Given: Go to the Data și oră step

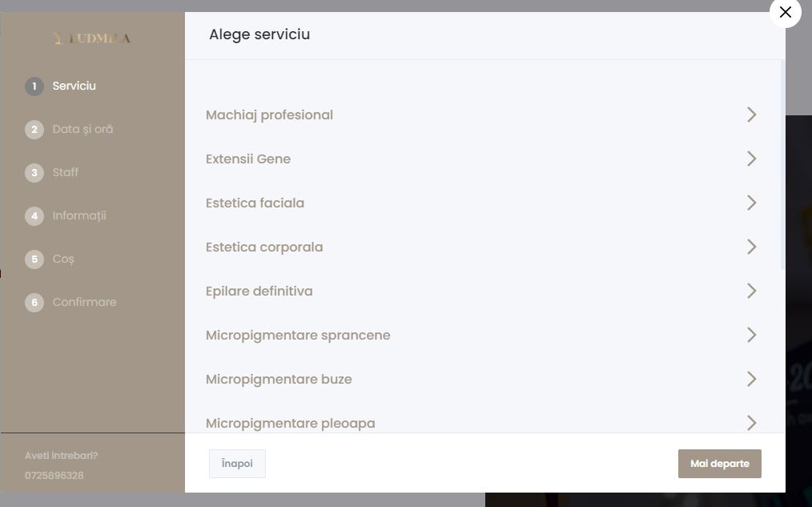Looking at the screenshot, I should pos(82,129).
